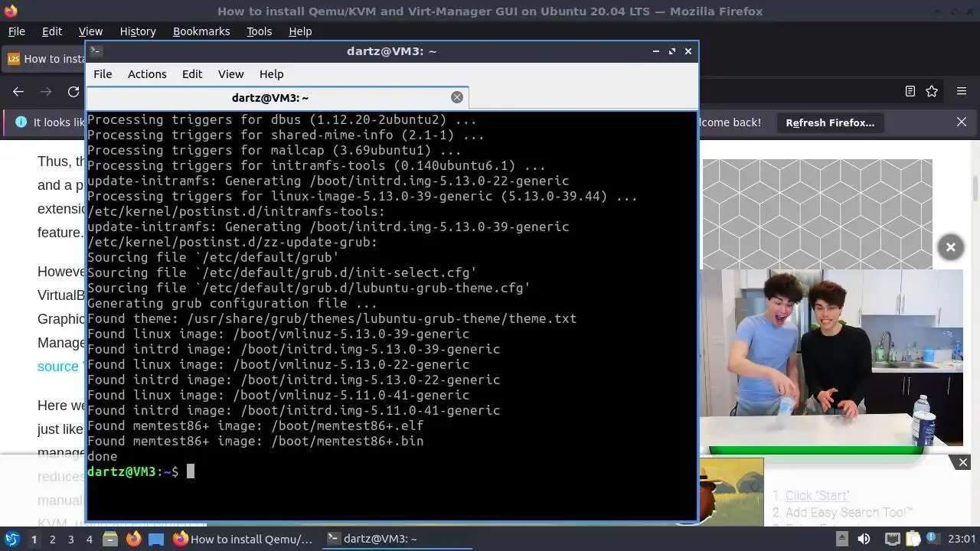Click the show desktop panel icon

[x=156, y=539]
